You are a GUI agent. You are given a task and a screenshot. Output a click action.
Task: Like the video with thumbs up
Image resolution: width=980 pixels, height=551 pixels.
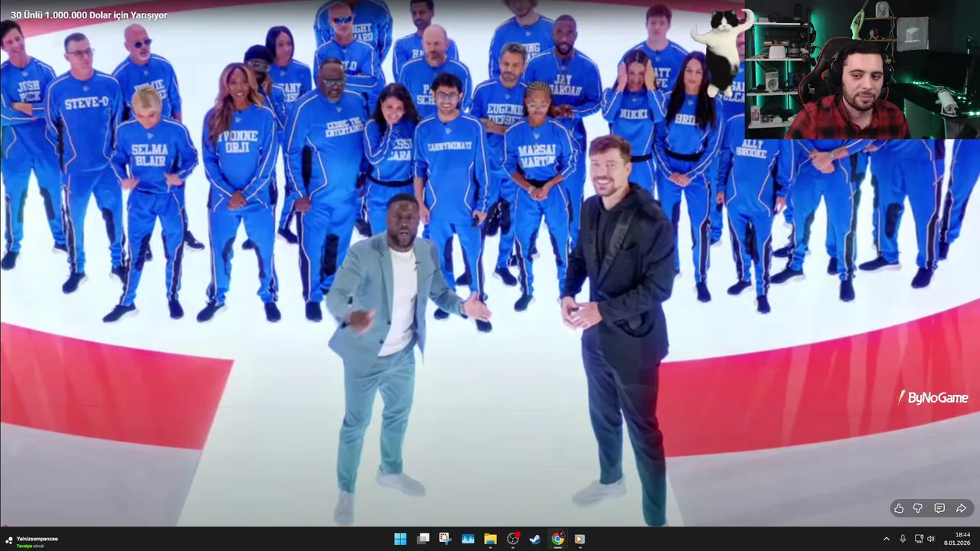pos(899,508)
